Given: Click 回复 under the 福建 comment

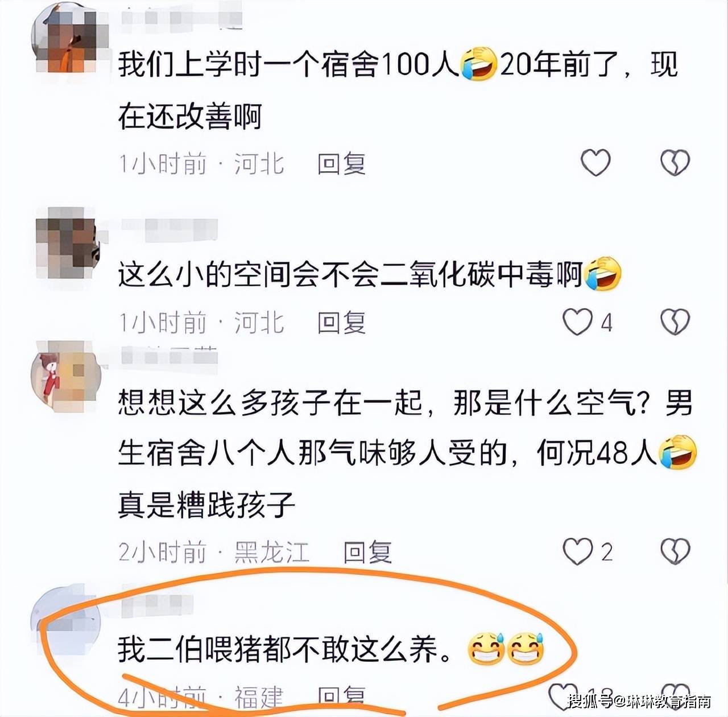Looking at the screenshot, I should pyautogui.click(x=341, y=697).
